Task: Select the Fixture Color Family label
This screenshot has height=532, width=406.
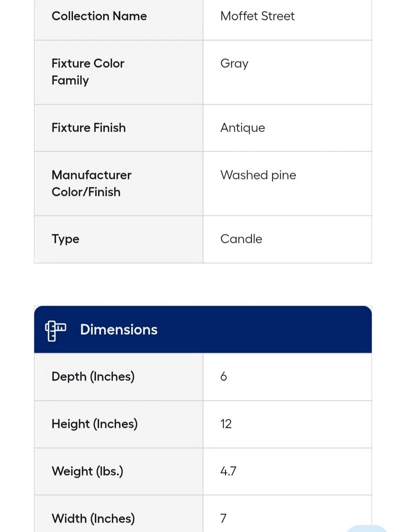Action: 88,72
